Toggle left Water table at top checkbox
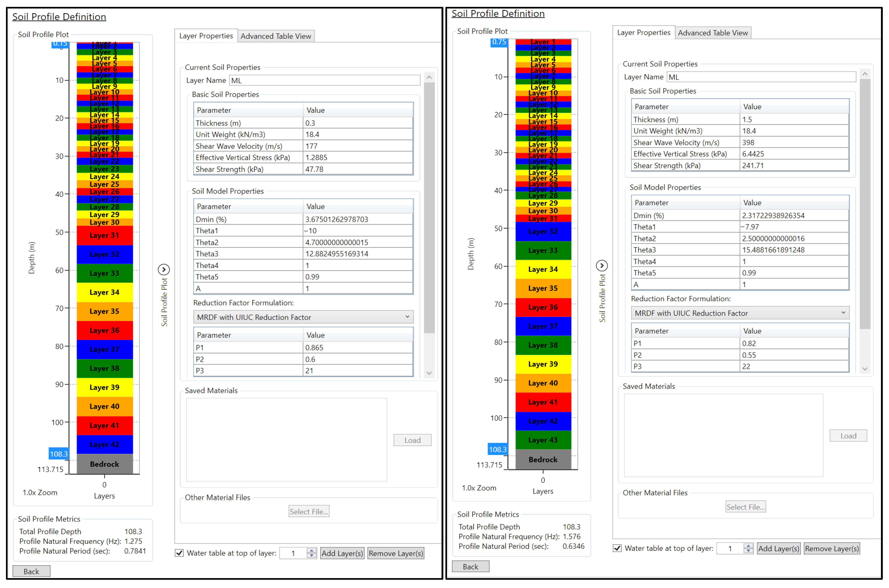Viewport: 889px width, 588px height. (x=180, y=553)
